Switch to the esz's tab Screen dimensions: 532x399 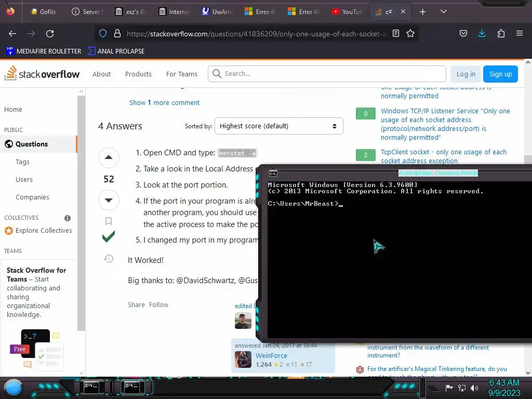pyautogui.click(x=130, y=12)
